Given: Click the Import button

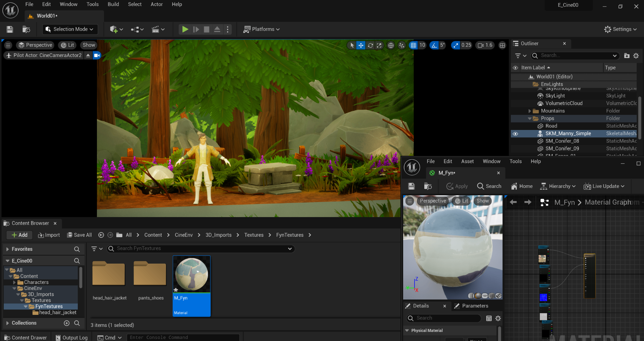Looking at the screenshot, I should [x=49, y=235].
